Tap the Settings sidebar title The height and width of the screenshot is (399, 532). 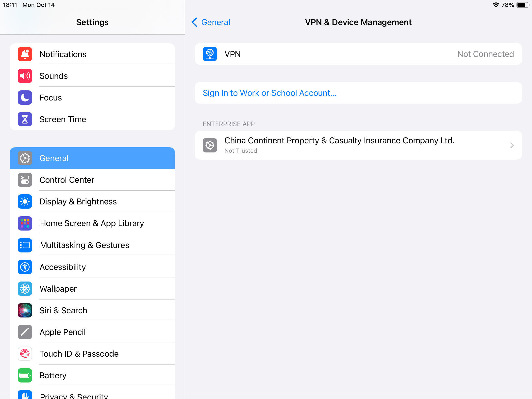point(92,22)
